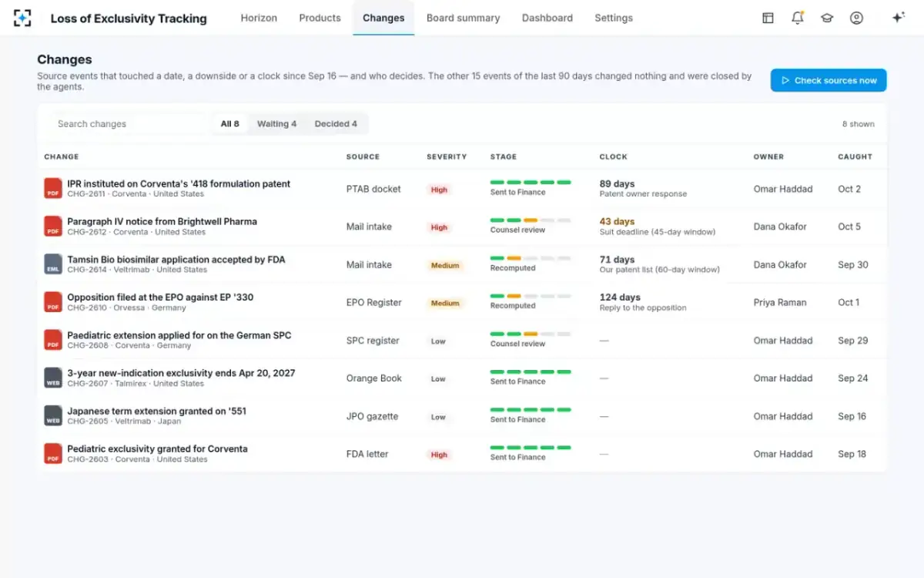Switch to the Horizon tab
This screenshot has width=924, height=578.
[x=259, y=18]
